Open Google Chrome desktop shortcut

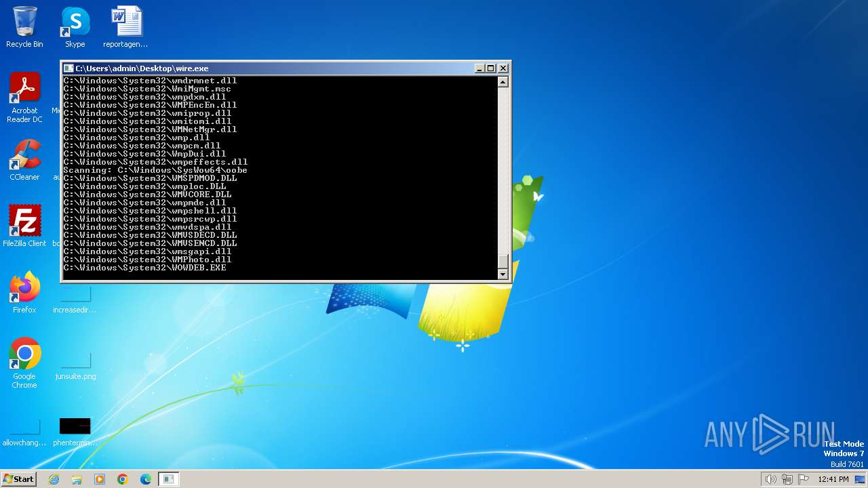[x=24, y=363]
